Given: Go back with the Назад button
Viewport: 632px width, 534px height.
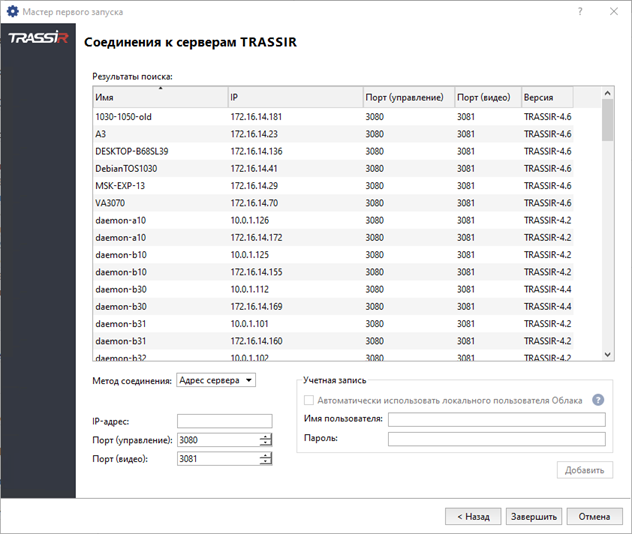Looking at the screenshot, I should pyautogui.click(x=473, y=517).
